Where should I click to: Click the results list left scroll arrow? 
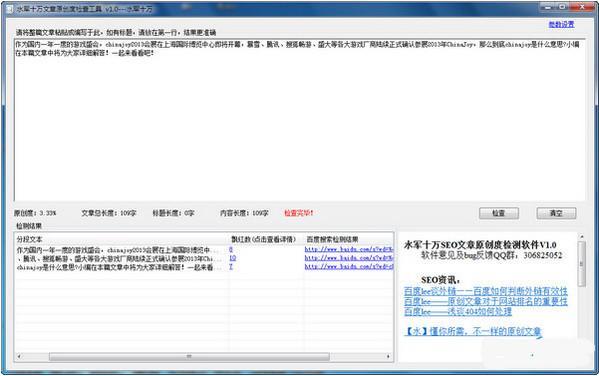(19, 357)
